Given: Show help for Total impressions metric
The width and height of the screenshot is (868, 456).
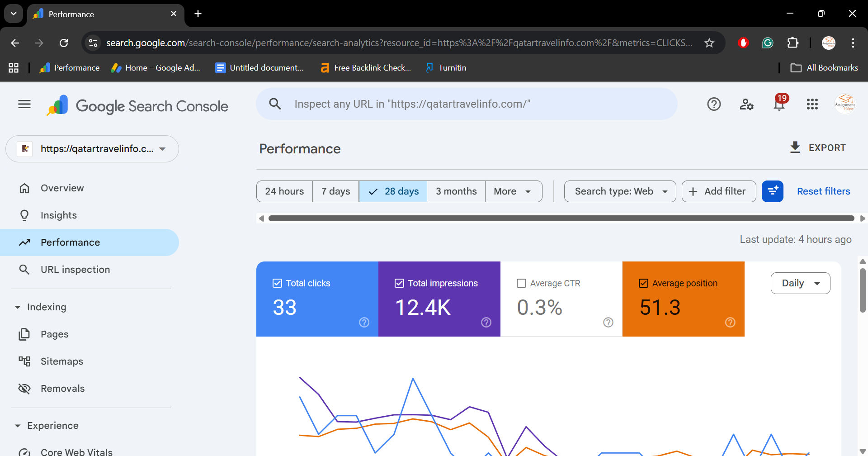Looking at the screenshot, I should coord(486,322).
